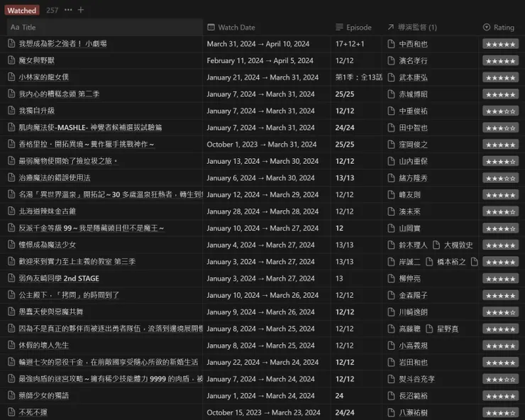Click episode cell 24/24 in MASHLE row
Viewport: 525px width, 420px height.
point(345,128)
